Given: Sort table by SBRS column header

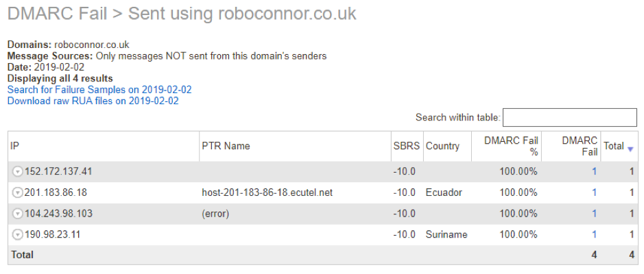Looking at the screenshot, I should pos(407,146).
